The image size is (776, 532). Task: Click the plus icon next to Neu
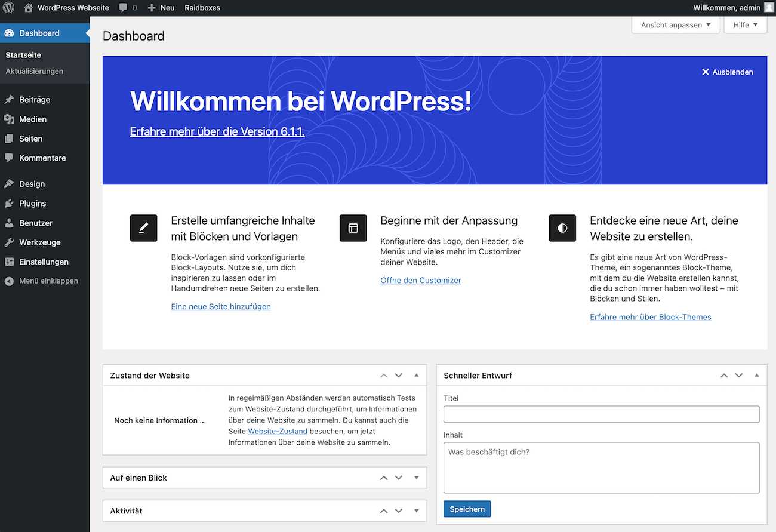pos(152,8)
